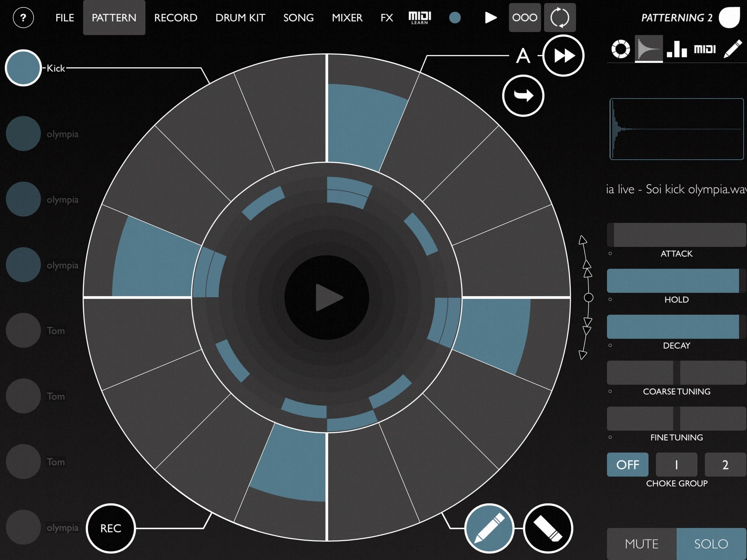Click the blue record indicator dot
This screenshot has height=560, width=747.
click(455, 18)
